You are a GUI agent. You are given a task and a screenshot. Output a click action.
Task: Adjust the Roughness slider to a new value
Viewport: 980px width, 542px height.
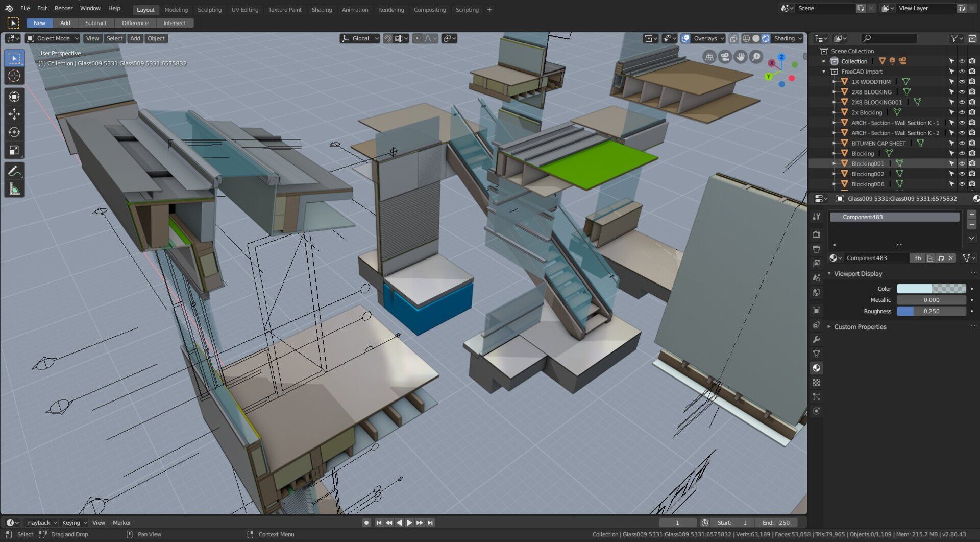[932, 311]
